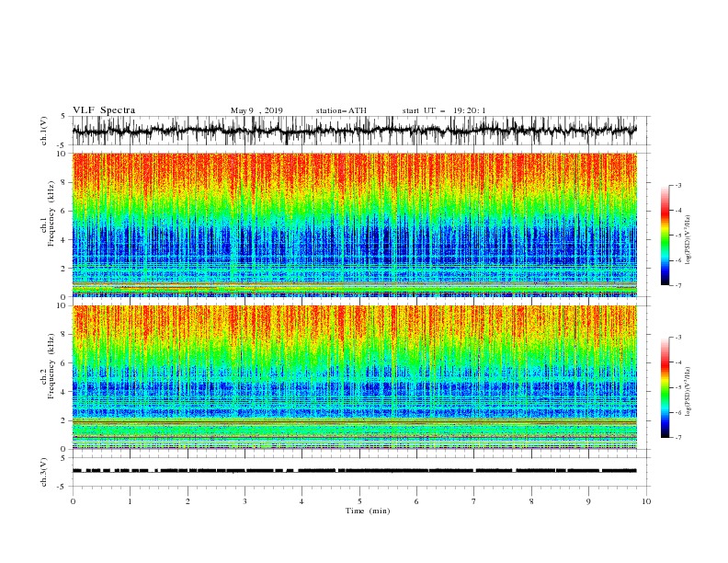The height and width of the screenshot is (563, 728).
Task: Click the '4' kHz tick on ch.2 axis
Action: point(64,392)
